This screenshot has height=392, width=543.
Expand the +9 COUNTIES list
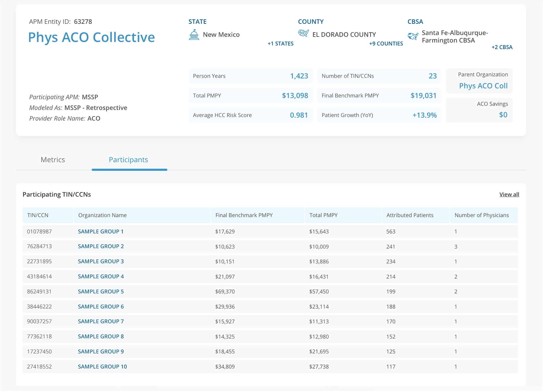point(386,43)
